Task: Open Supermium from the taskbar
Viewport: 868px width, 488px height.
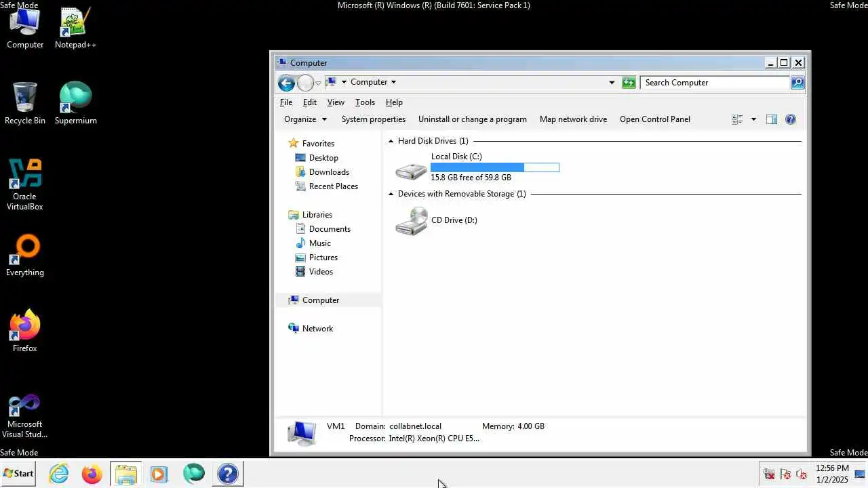Action: [x=193, y=474]
